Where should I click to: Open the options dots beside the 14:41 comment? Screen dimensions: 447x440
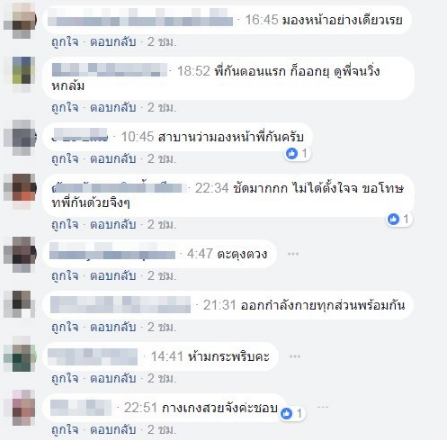tap(295, 357)
